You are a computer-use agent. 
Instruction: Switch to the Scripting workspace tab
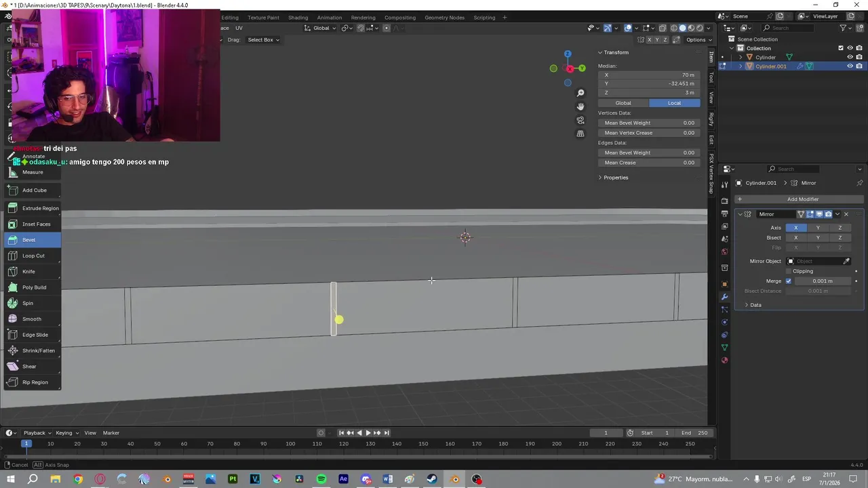pos(484,17)
